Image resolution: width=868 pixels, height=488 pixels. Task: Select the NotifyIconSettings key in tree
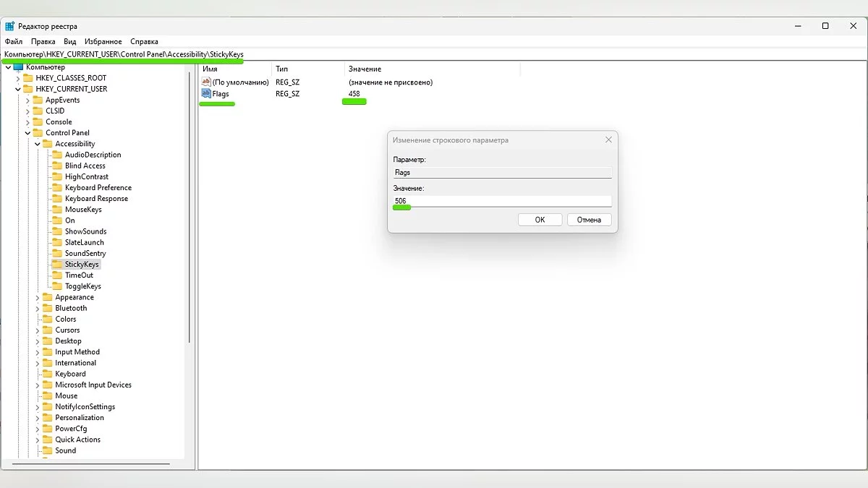(85, 406)
